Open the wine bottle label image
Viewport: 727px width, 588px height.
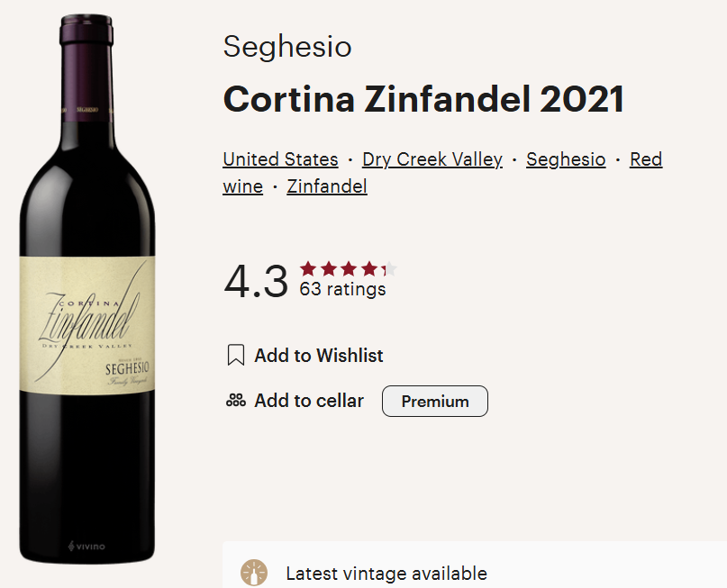click(x=87, y=325)
